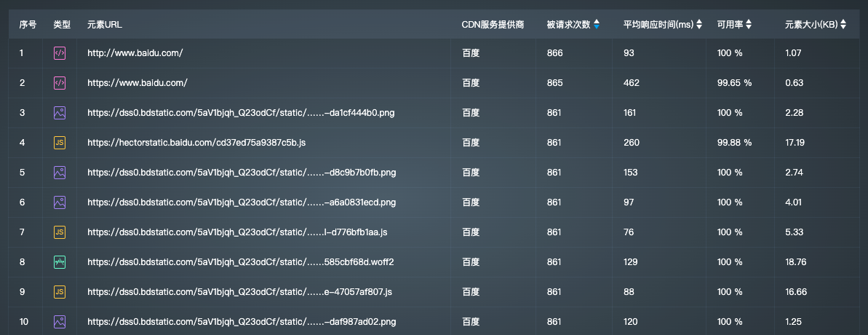Image resolution: width=868 pixels, height=335 pixels.
Task: Click the 序号 column header
Action: tap(28, 24)
